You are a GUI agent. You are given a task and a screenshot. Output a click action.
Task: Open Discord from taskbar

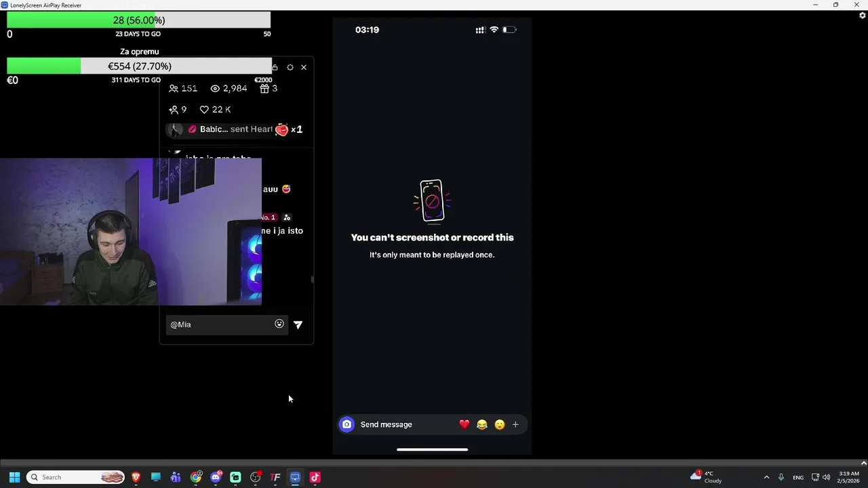[216, 477]
